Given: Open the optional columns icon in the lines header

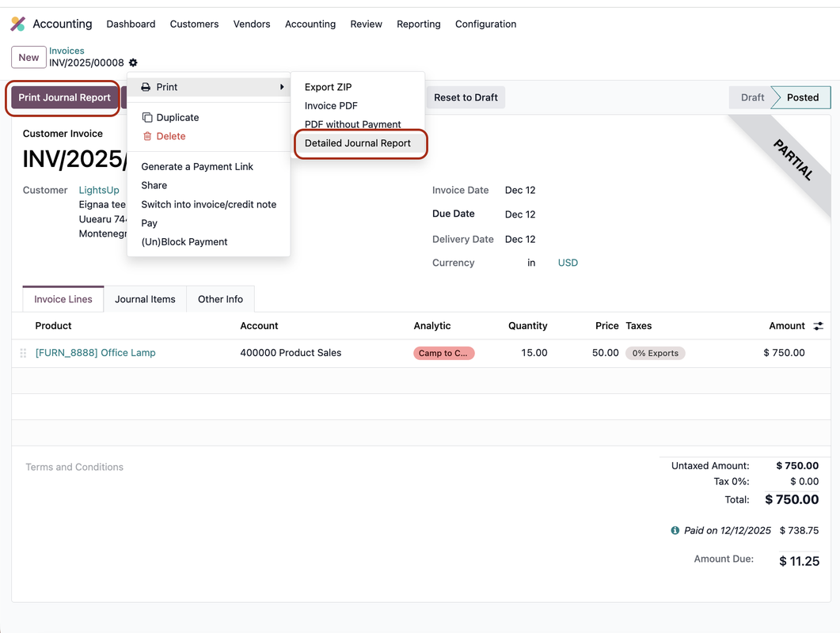Looking at the screenshot, I should [819, 325].
